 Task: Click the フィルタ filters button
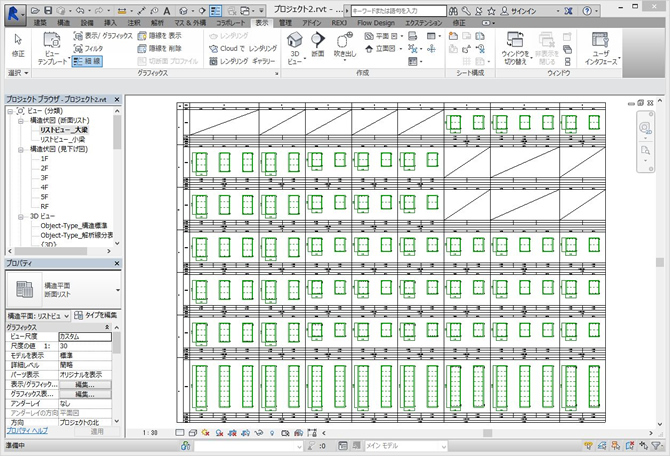coord(88,48)
